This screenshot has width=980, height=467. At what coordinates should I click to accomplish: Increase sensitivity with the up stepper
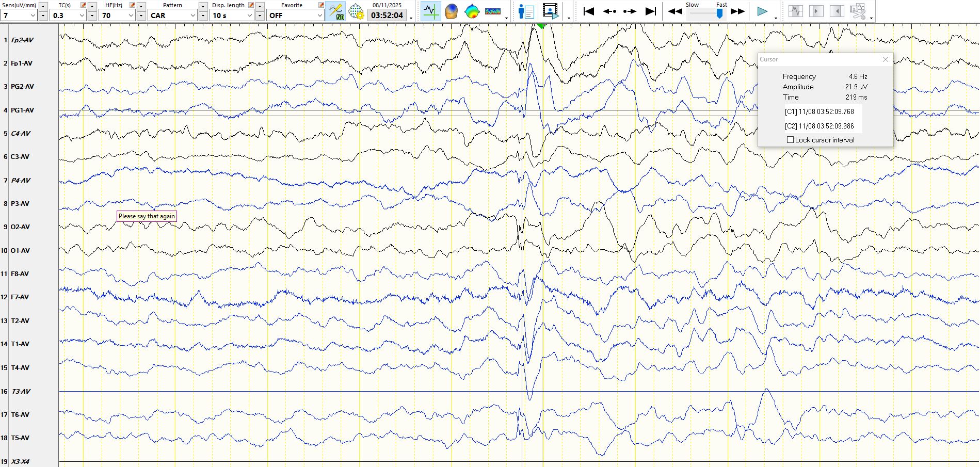click(43, 6)
